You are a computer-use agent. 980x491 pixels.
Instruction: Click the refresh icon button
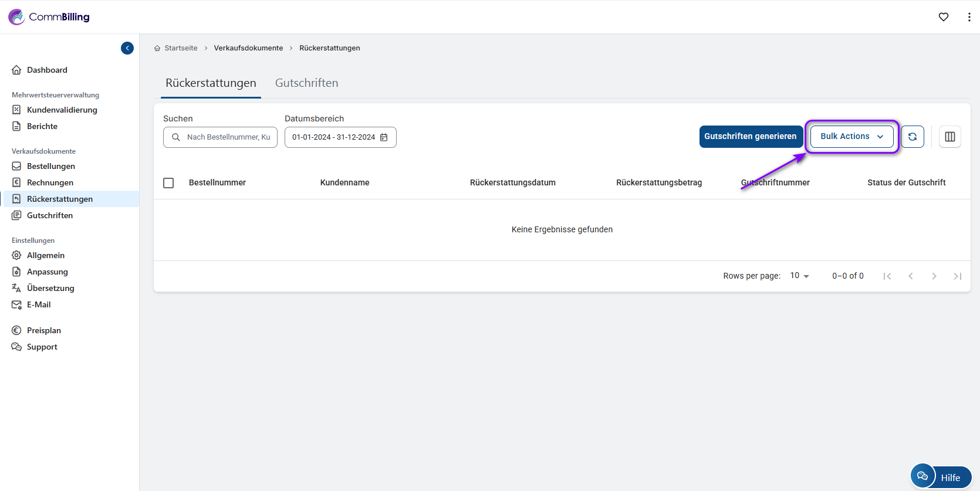pyautogui.click(x=913, y=137)
